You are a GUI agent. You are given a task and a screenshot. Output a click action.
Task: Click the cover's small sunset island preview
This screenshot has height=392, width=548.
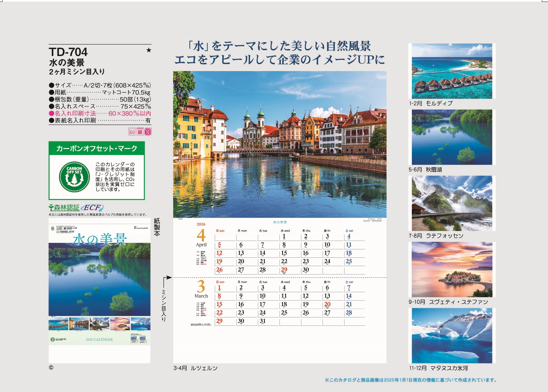pos(120,324)
